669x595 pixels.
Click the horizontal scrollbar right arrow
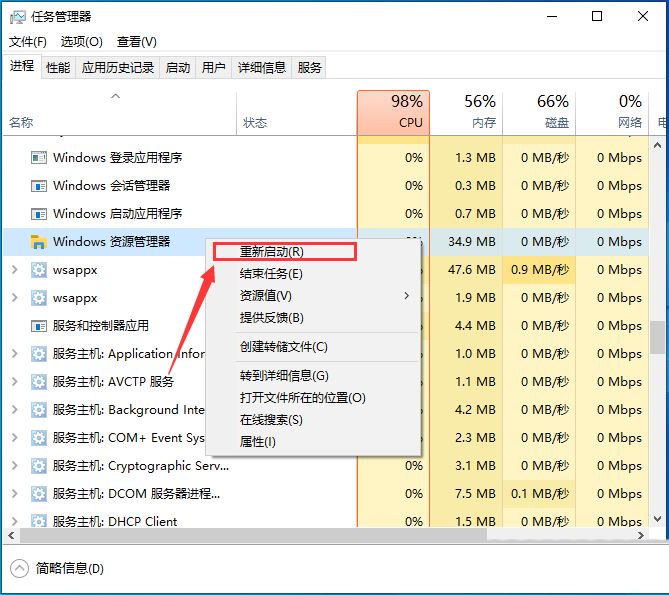641,536
